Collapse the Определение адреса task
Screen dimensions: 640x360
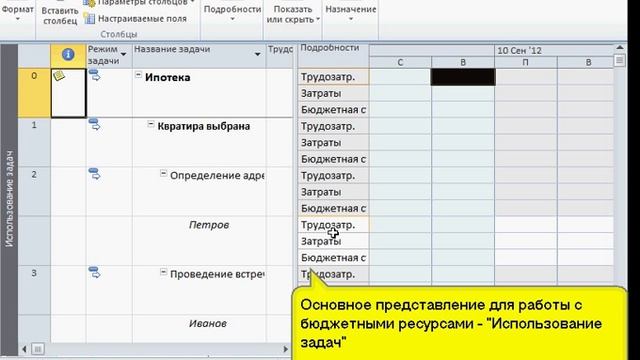163,173
